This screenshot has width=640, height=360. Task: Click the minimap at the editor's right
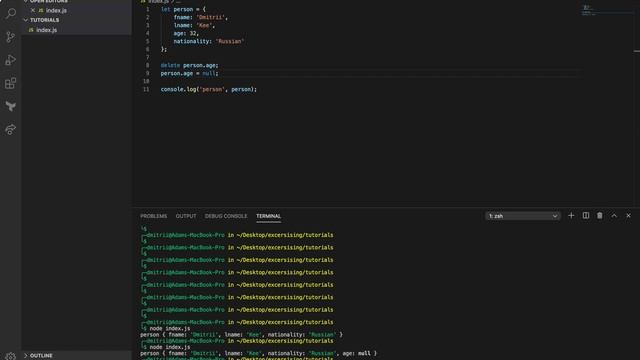click(607, 11)
